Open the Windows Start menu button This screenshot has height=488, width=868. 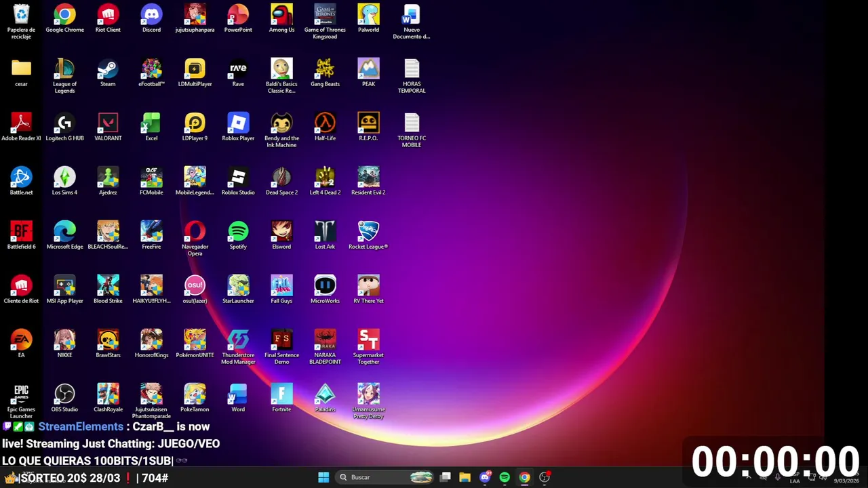coord(323,477)
